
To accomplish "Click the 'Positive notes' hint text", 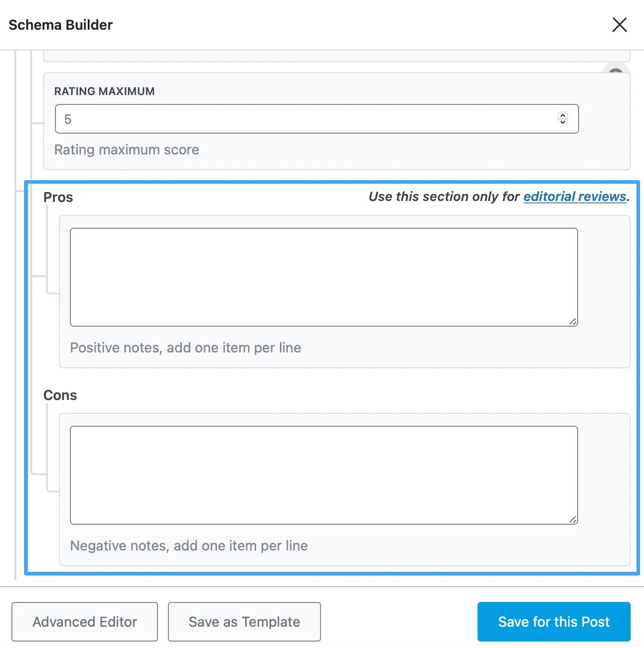I will (185, 348).
